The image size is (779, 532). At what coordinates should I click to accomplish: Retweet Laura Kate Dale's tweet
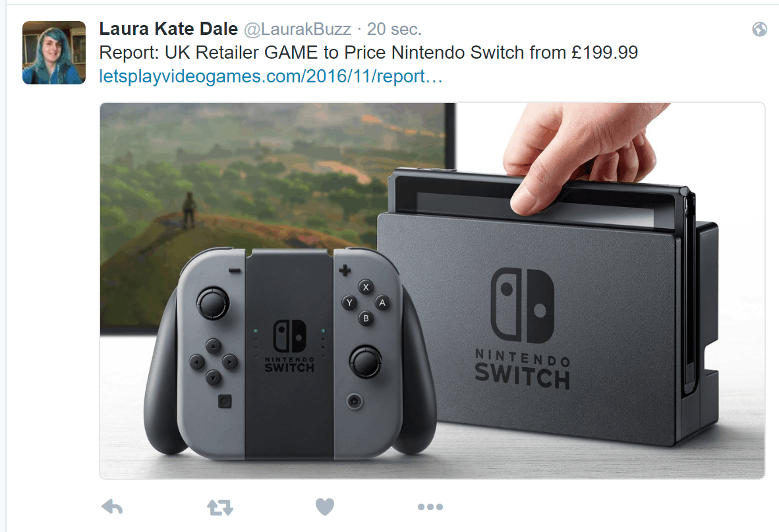pos(220,507)
